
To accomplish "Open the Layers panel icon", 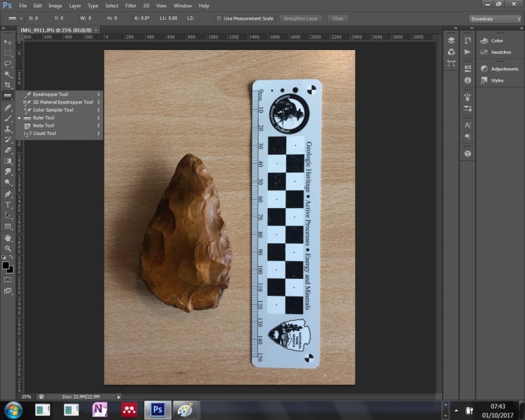I will [451, 41].
